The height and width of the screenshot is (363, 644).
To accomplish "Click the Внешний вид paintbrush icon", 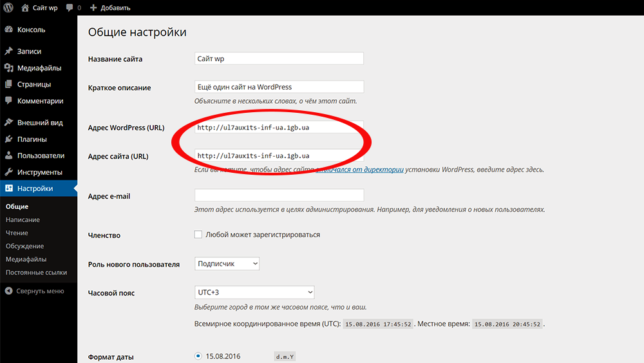I will [8, 122].
